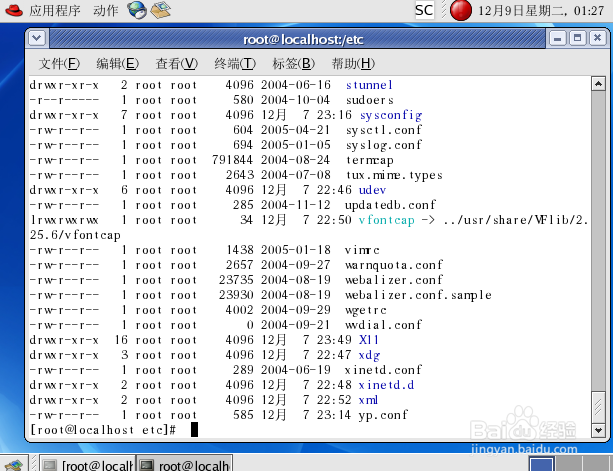Click the yp.conf file name
The height and width of the screenshot is (471, 613).
coord(383,415)
